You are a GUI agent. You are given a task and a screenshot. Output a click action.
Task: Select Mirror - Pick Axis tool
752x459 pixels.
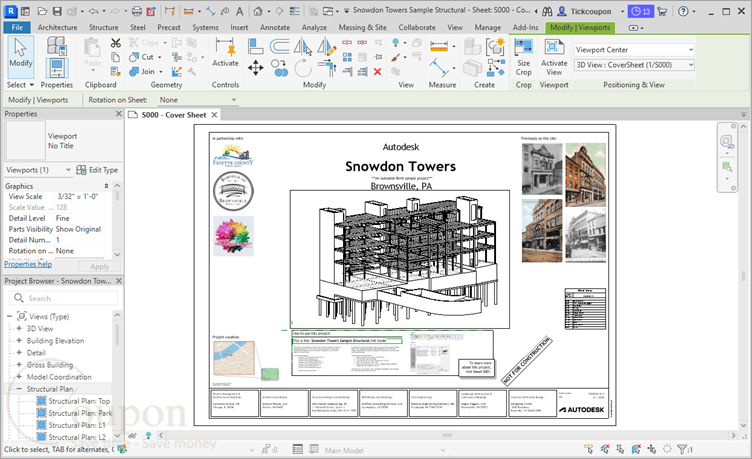(303, 47)
